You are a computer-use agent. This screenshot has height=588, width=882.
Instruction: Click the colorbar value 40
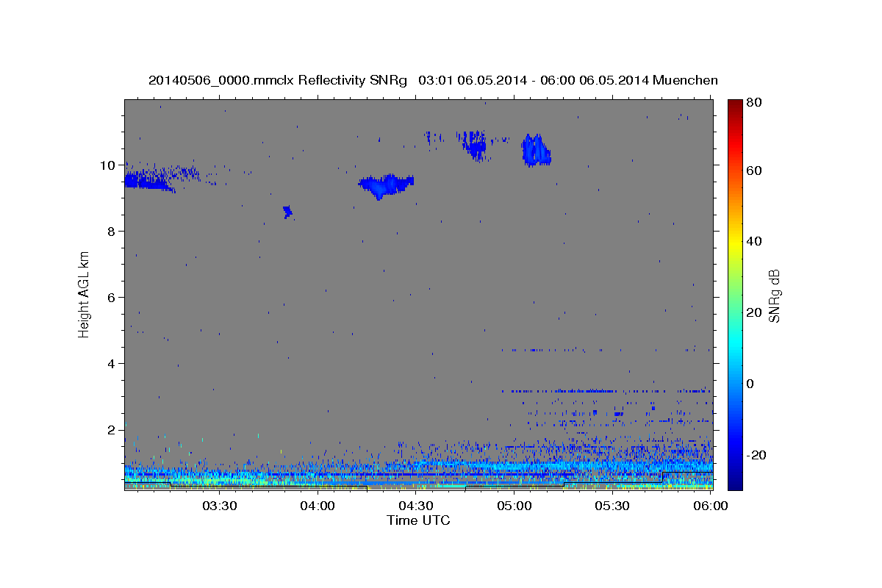coord(753,241)
